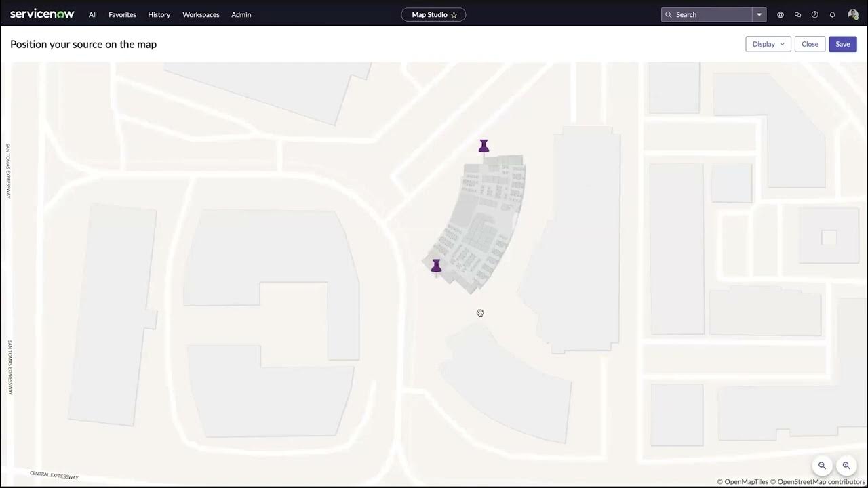The height and width of the screenshot is (488, 868).
Task: Open the Help icon in the header
Action: [814, 14]
